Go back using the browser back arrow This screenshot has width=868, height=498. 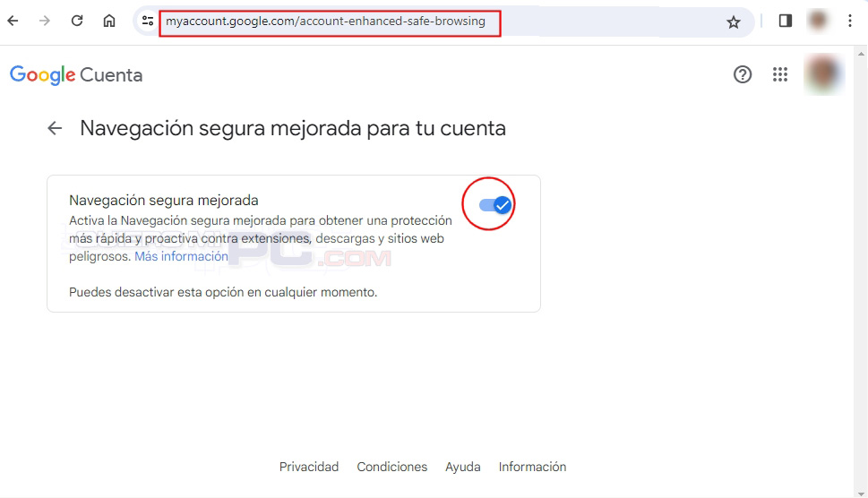pos(13,21)
